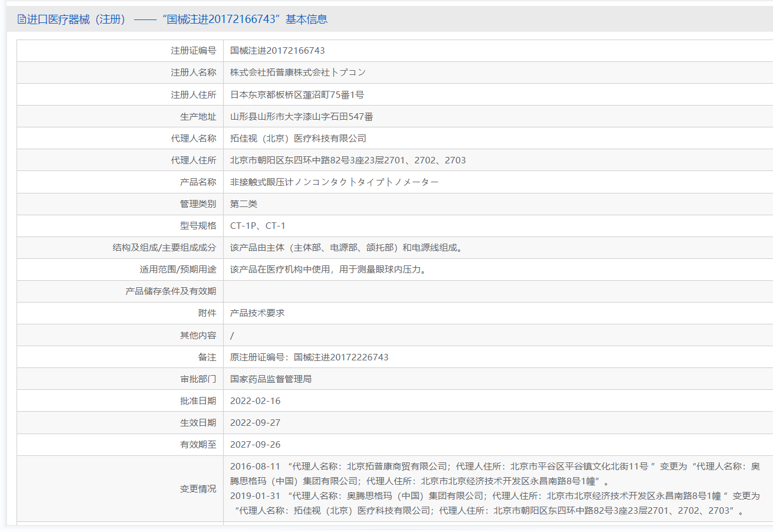Click the original registration number in 备注 row

click(313, 356)
